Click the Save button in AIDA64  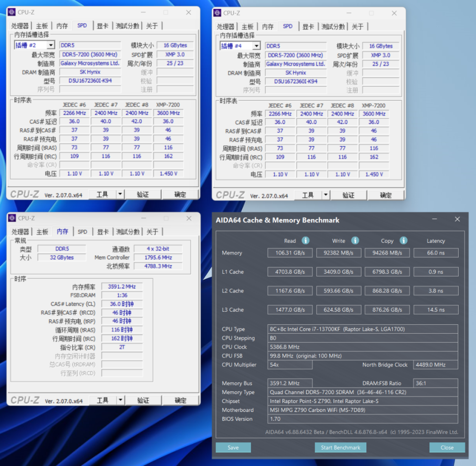pyautogui.click(x=233, y=447)
